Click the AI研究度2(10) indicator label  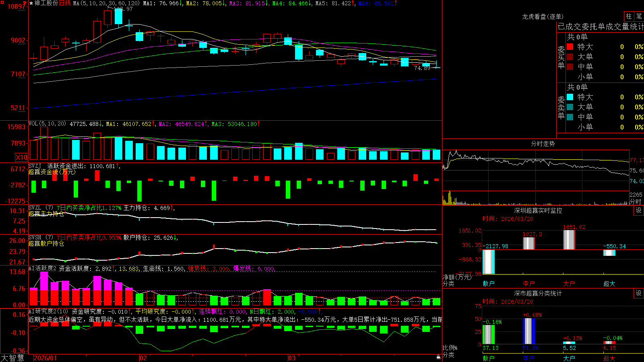pyautogui.click(x=49, y=311)
